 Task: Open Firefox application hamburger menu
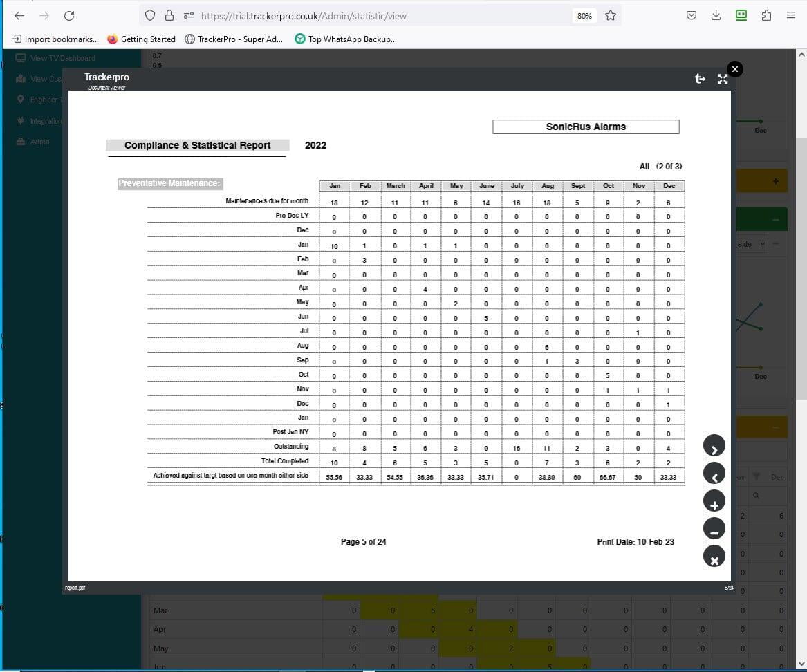pyautogui.click(x=791, y=15)
